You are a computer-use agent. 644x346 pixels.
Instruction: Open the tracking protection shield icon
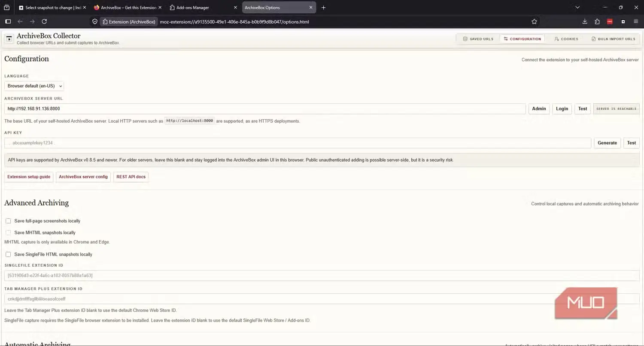click(95, 21)
